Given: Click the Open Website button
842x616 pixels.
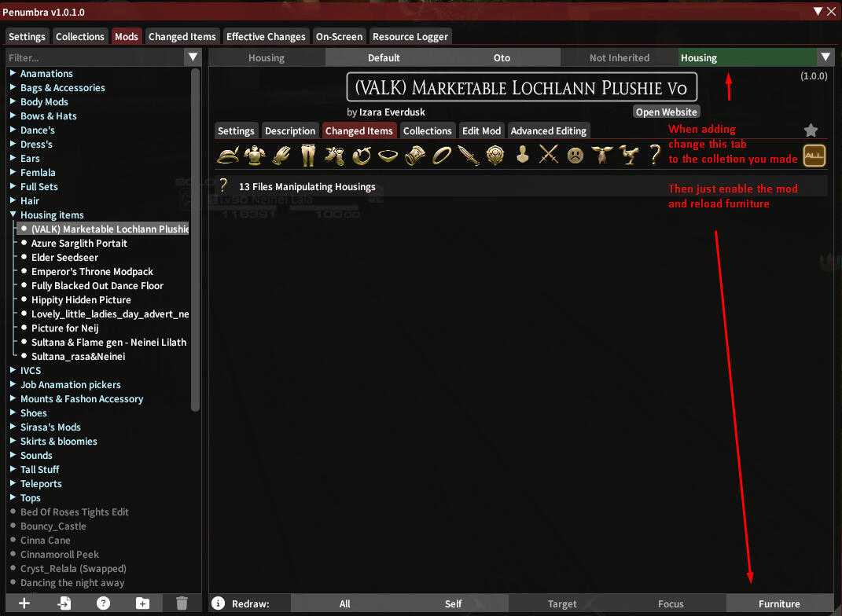Looking at the screenshot, I should 666,112.
